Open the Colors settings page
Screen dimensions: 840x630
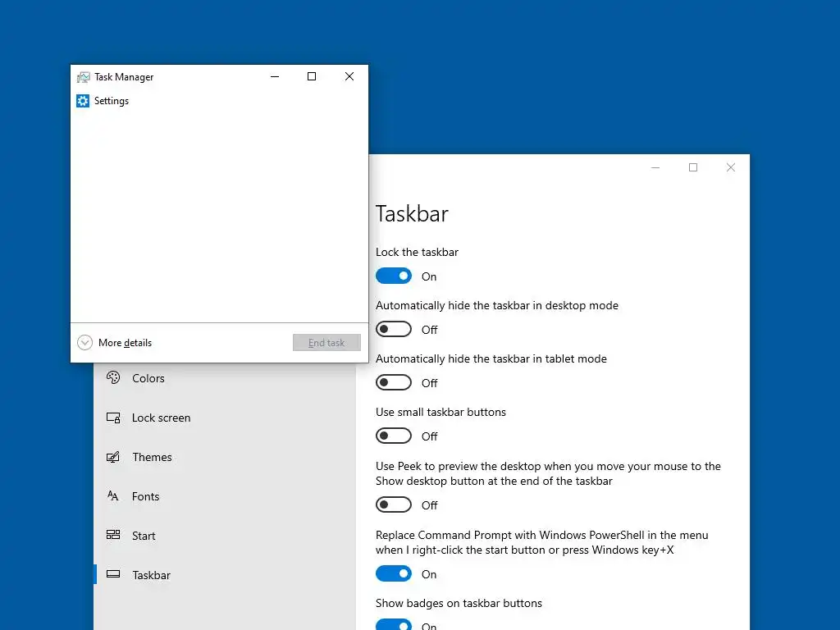[148, 378]
